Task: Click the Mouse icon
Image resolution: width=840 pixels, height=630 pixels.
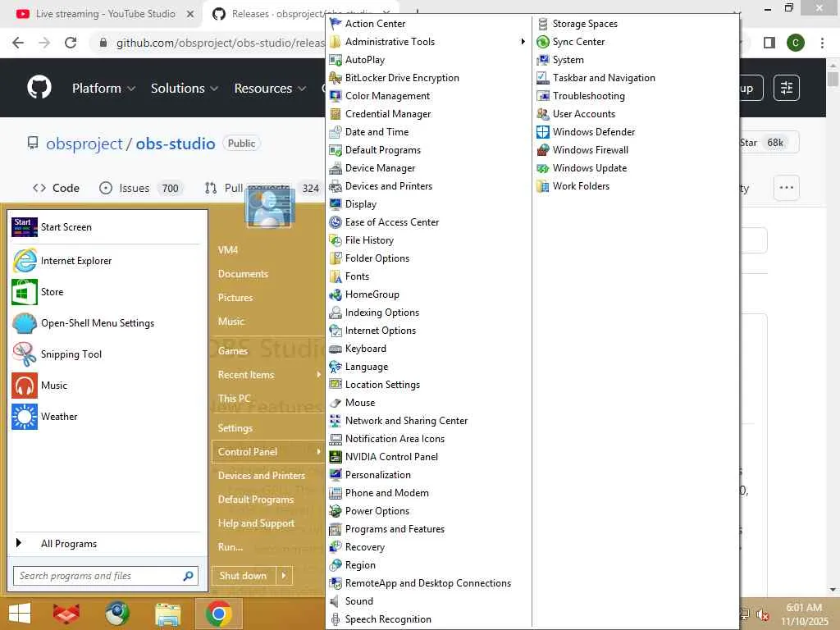Action: [336, 403]
